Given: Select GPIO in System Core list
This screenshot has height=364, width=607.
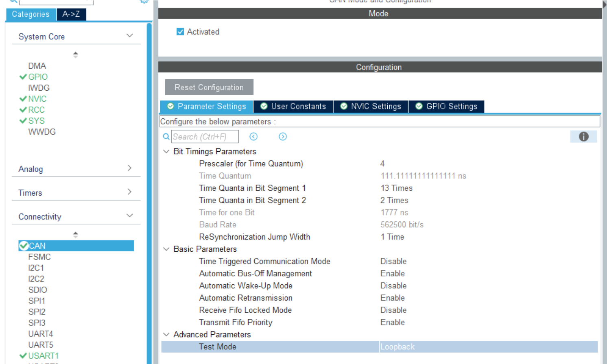Looking at the screenshot, I should tap(38, 77).
